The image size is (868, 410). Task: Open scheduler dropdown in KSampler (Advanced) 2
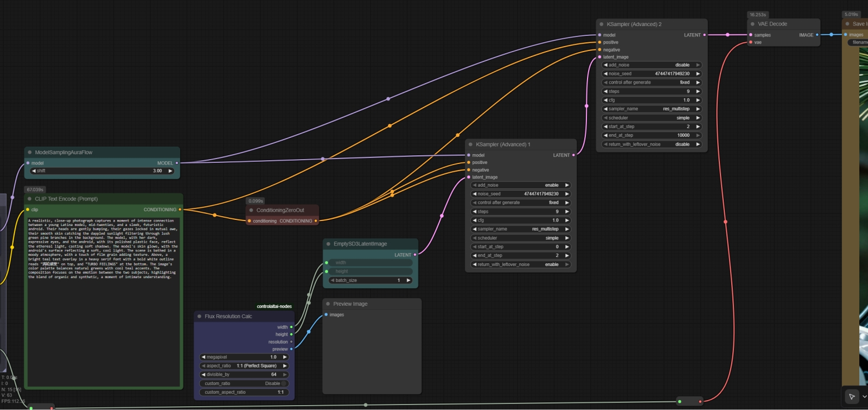point(651,118)
